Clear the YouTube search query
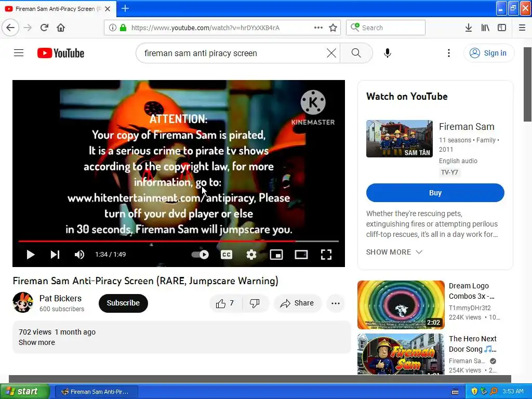This screenshot has width=532, height=399. point(331,53)
